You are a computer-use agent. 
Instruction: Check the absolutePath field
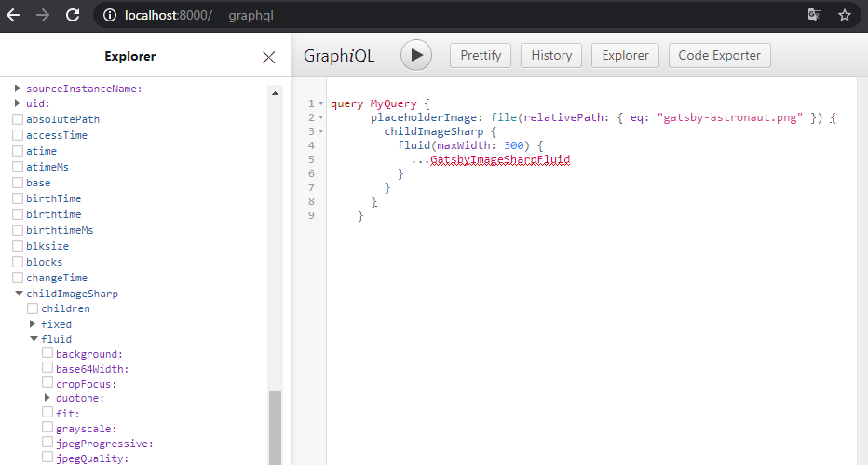tap(18, 119)
